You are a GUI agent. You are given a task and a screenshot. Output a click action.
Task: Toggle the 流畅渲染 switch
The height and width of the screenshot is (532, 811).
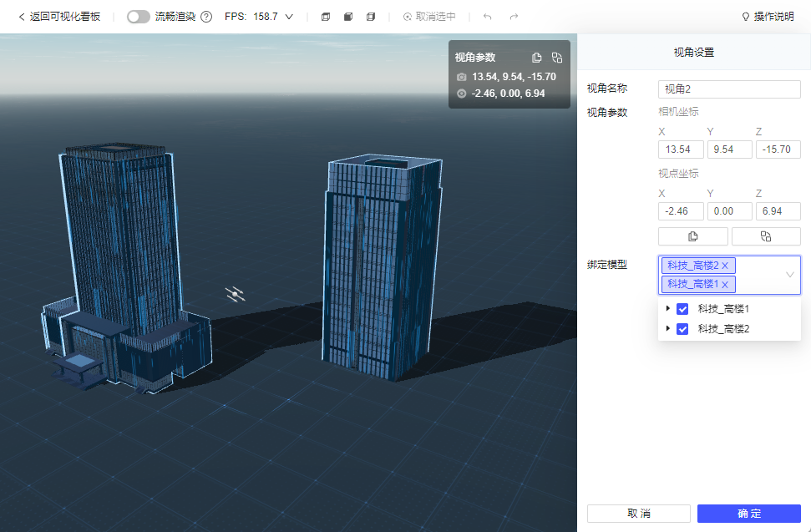pos(138,17)
